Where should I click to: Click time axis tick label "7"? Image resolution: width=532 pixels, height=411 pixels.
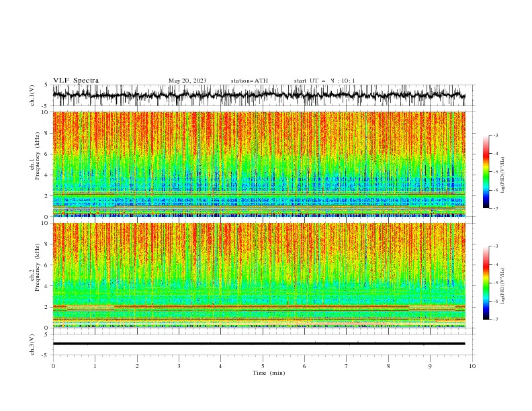(x=347, y=366)
